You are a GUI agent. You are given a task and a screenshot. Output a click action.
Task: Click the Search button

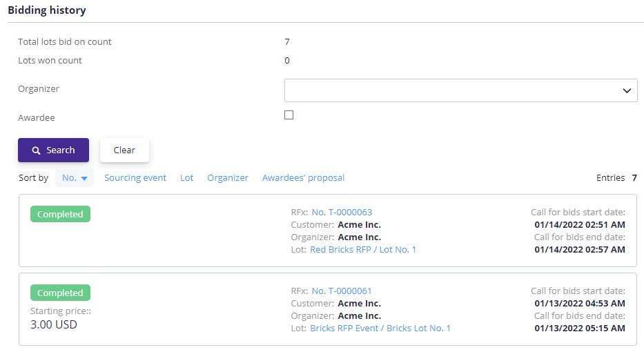coord(53,150)
